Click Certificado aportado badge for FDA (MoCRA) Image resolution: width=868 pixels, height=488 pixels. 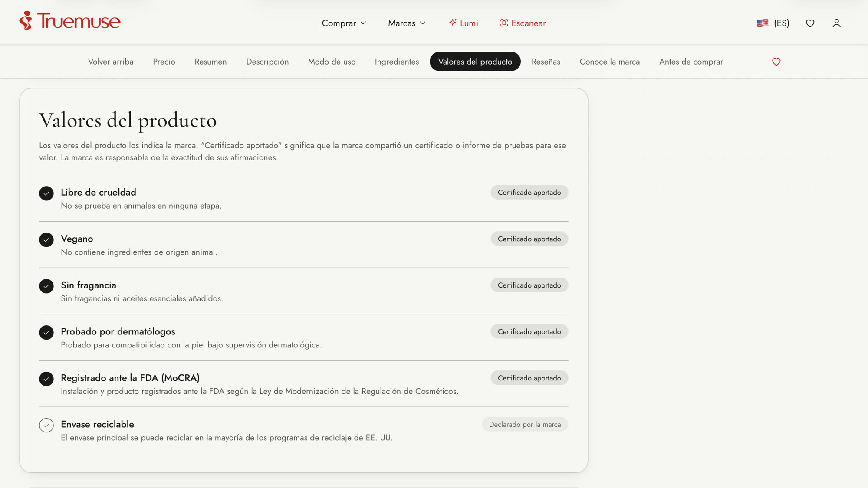(529, 378)
